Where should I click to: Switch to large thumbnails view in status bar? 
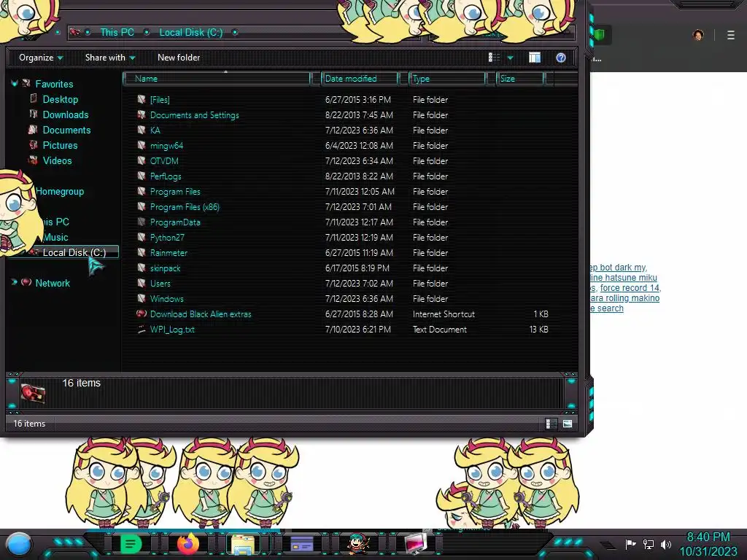click(x=568, y=424)
